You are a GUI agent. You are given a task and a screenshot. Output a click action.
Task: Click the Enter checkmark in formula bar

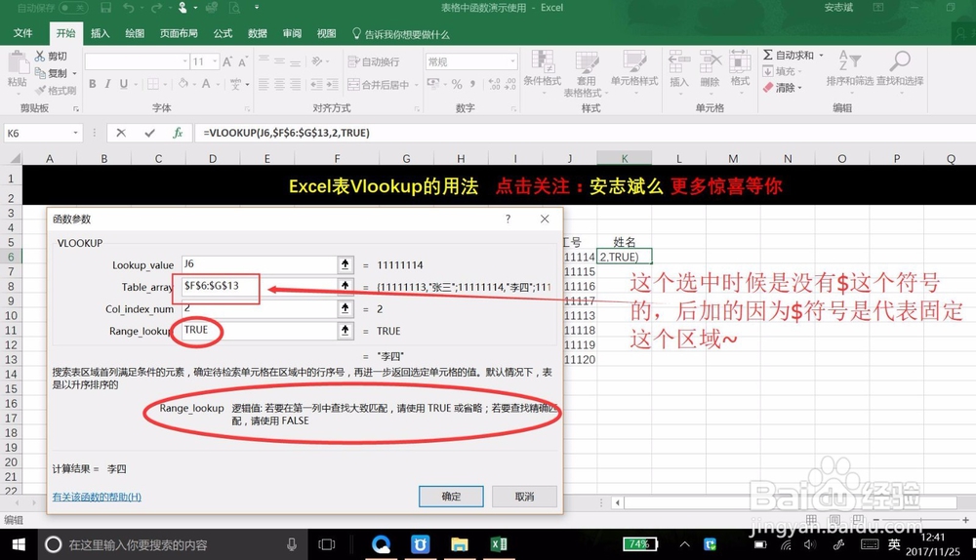(x=149, y=133)
